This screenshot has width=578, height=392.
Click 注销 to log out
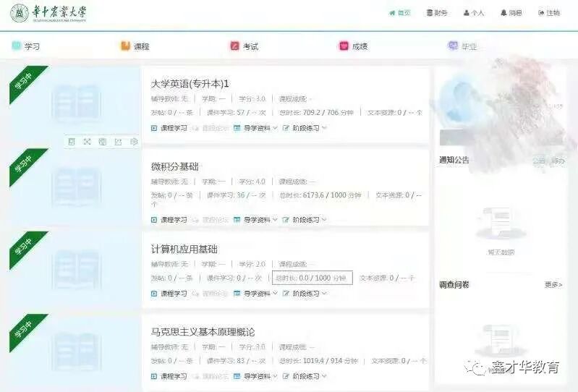pos(549,13)
